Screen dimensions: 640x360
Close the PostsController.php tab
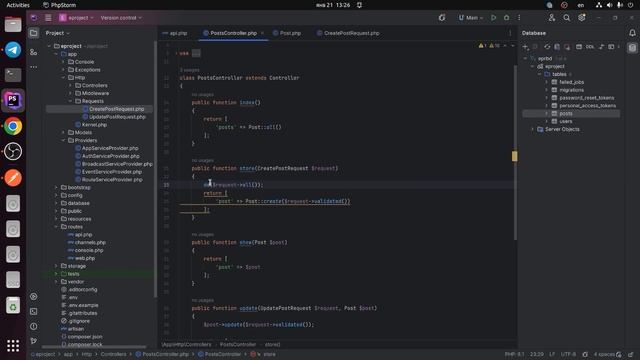[262, 33]
